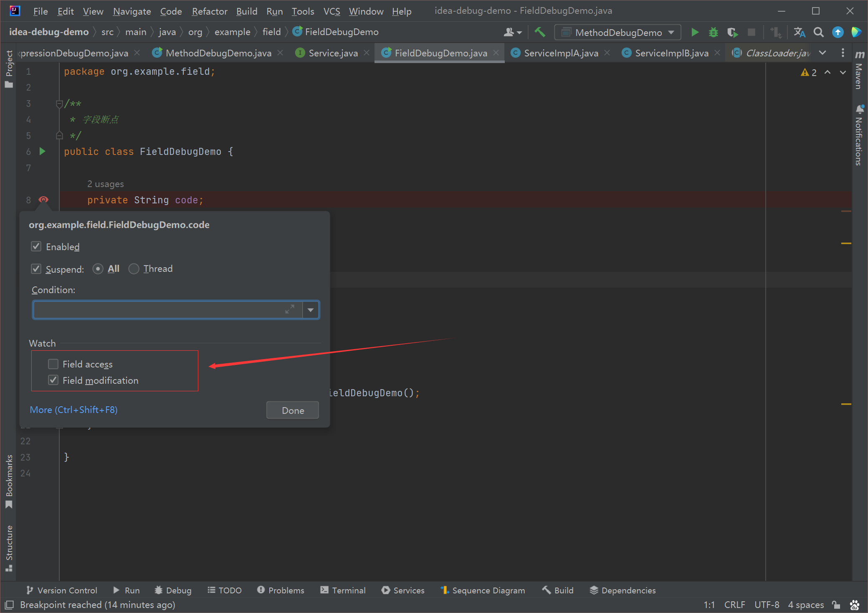Enable the Field access checkbox
Screen dimensions: 868x613
53,364
